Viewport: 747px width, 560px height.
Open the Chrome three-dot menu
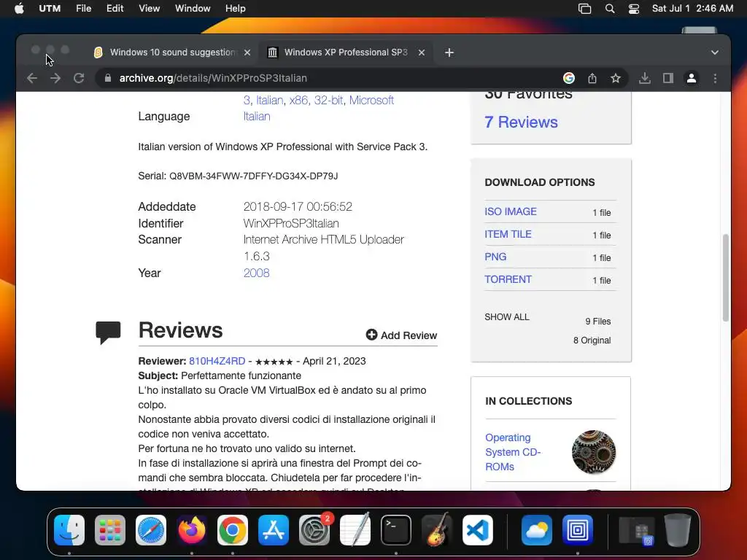pyautogui.click(x=715, y=78)
